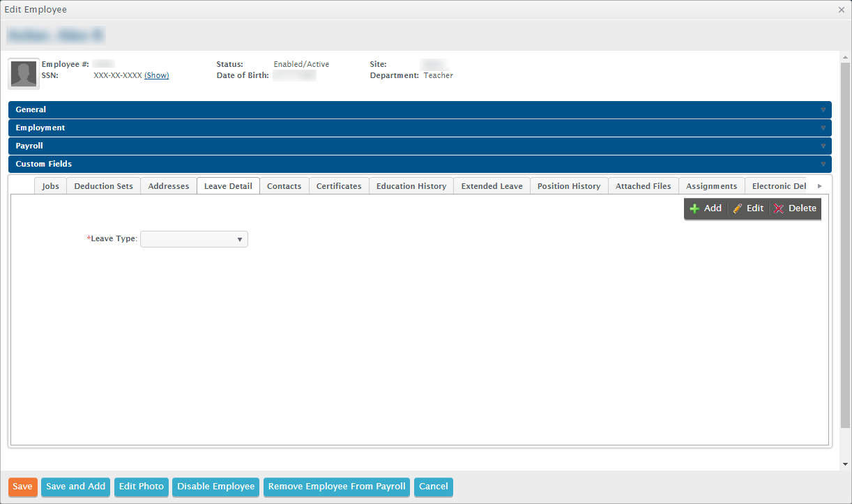Switch to the Jobs tab

(50, 185)
